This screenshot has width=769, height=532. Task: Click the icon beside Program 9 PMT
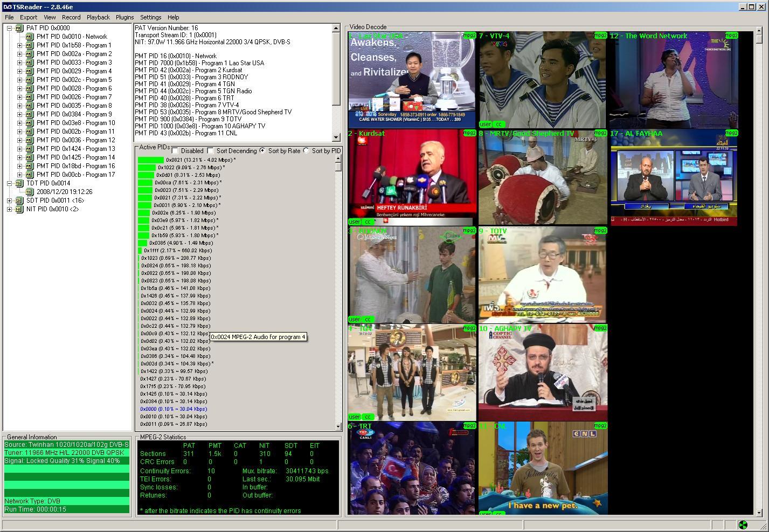click(30, 114)
